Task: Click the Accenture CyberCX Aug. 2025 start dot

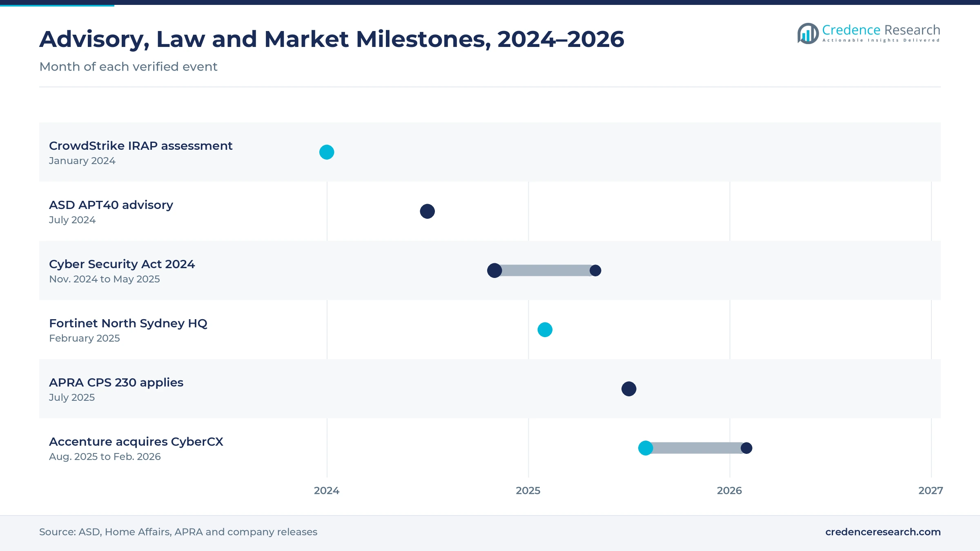Action: tap(646, 448)
